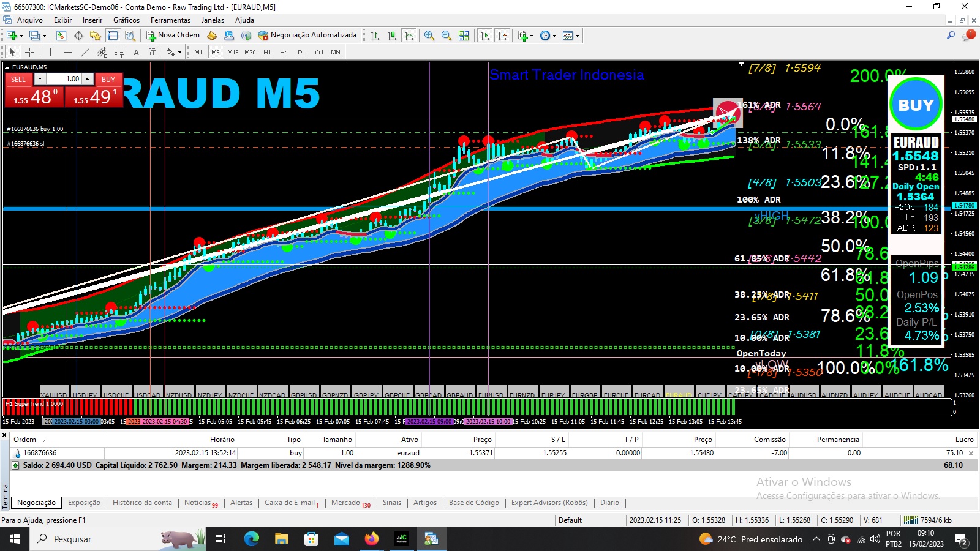Zoom out of the chart
The height and width of the screenshot is (551, 980).
tap(447, 36)
